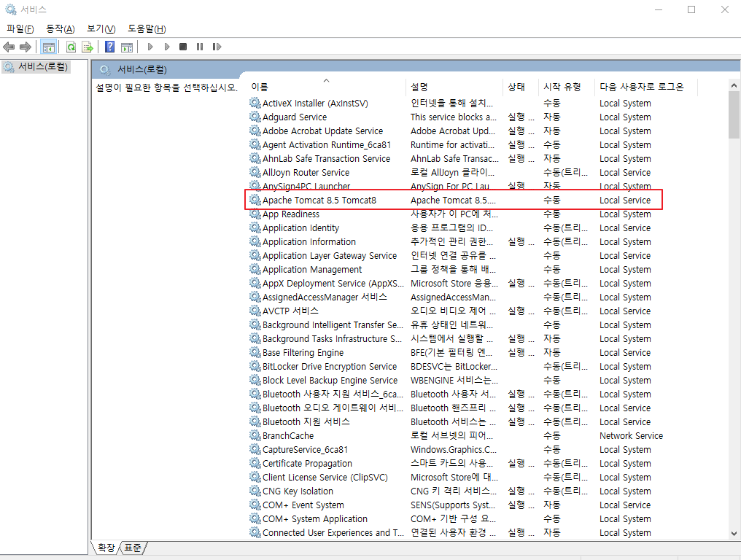This screenshot has width=741, height=560.
Task: Click the vertical scrollbar thumb
Action: pyautogui.click(x=734, y=114)
